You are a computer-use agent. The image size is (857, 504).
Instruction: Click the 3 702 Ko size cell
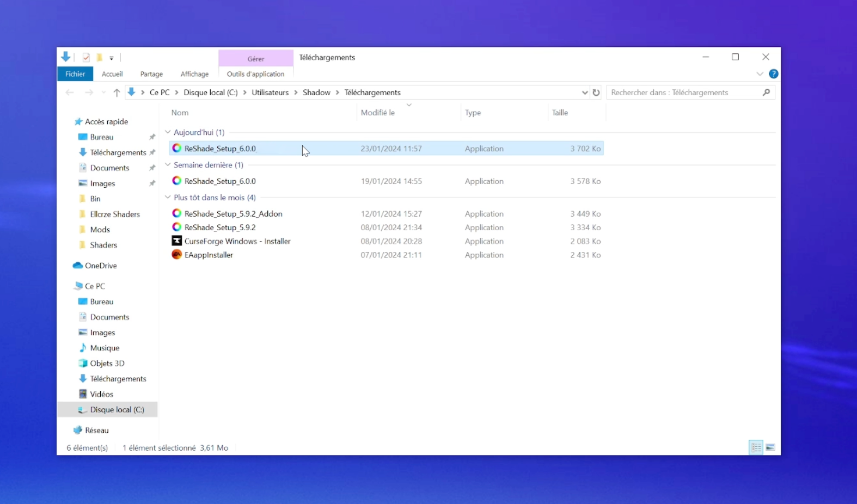(x=585, y=149)
